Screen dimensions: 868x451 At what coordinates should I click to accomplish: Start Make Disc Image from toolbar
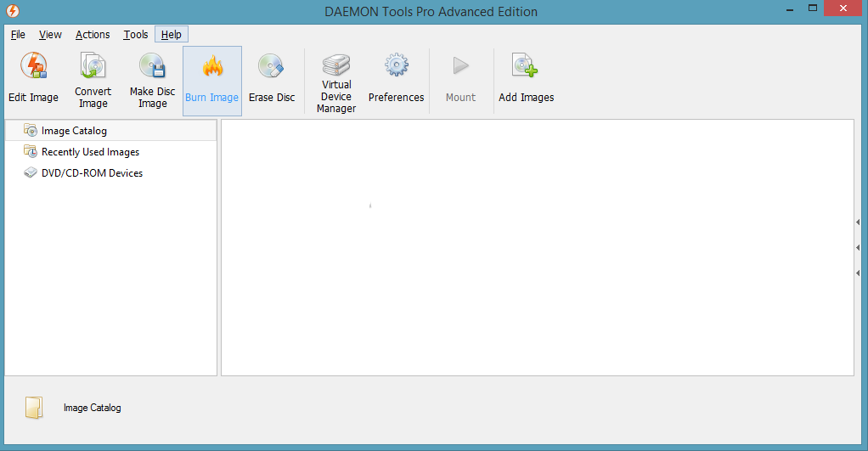152,79
